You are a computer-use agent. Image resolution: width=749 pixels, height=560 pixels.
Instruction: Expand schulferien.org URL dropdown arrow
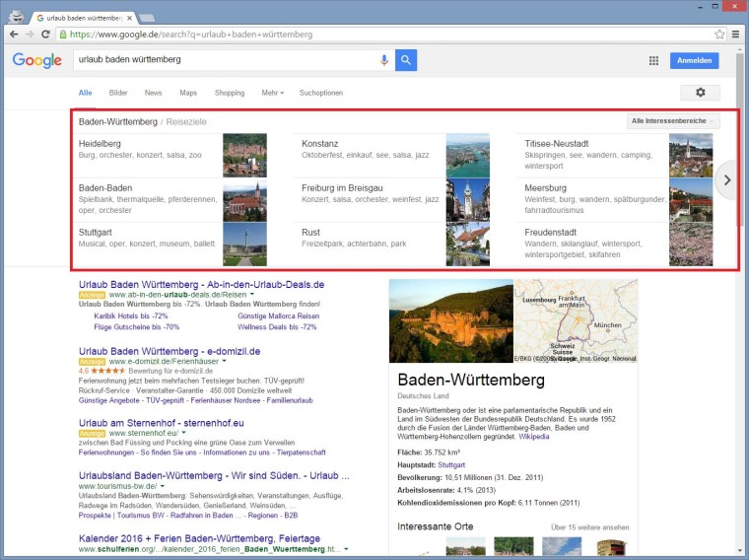pos(346,549)
